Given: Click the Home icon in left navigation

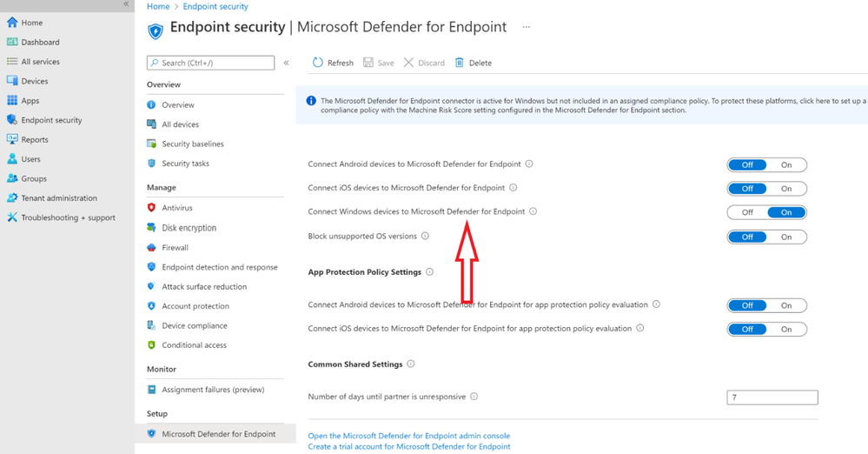Looking at the screenshot, I should (x=12, y=22).
